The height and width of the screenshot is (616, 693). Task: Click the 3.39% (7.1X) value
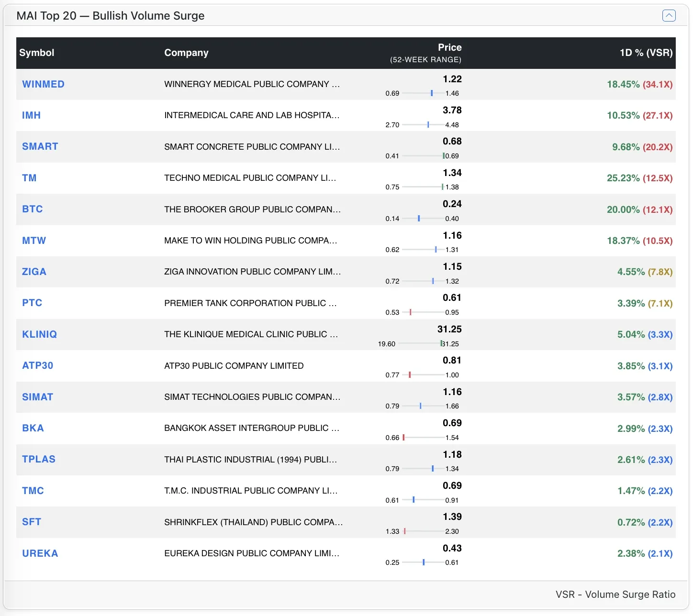[x=645, y=304]
